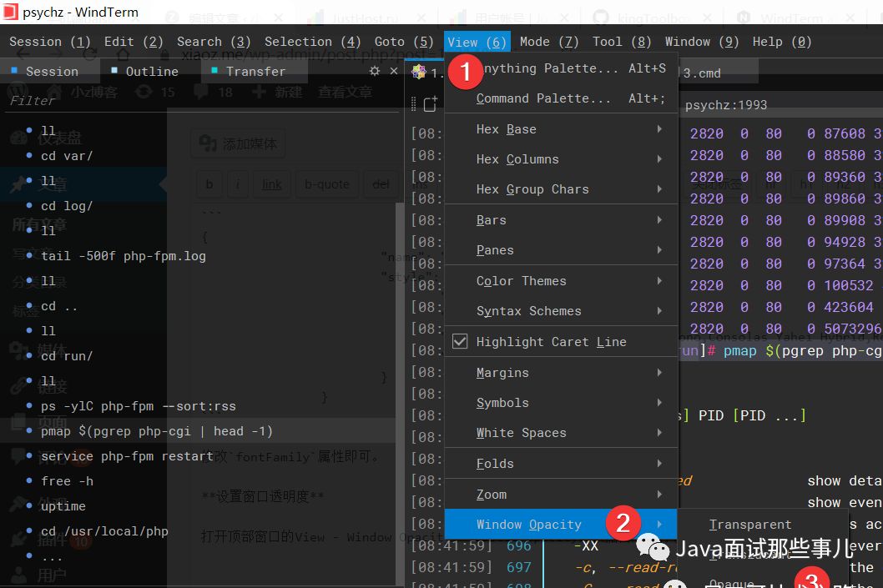
Task: Expand the Hex Base submenu
Action: tap(562, 129)
